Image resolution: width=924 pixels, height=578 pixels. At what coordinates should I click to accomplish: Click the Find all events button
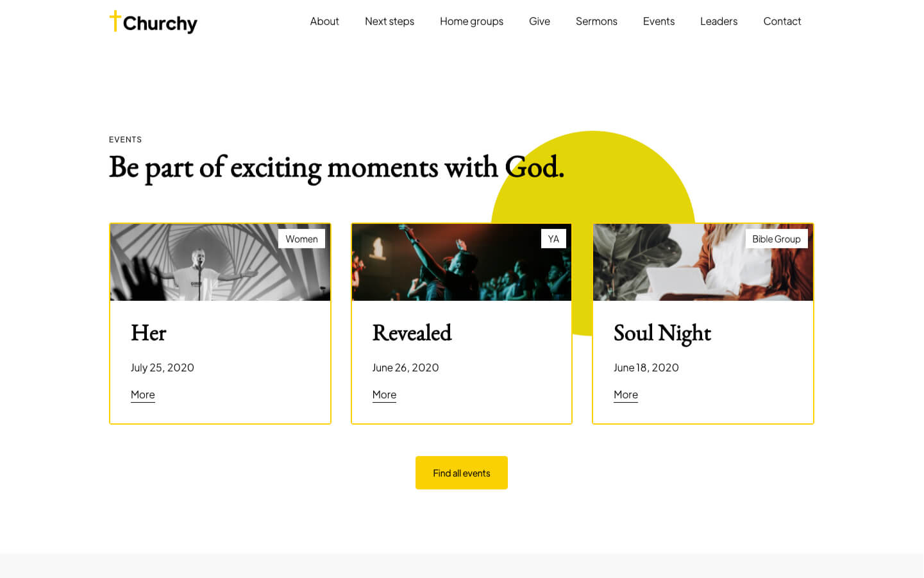click(x=461, y=473)
